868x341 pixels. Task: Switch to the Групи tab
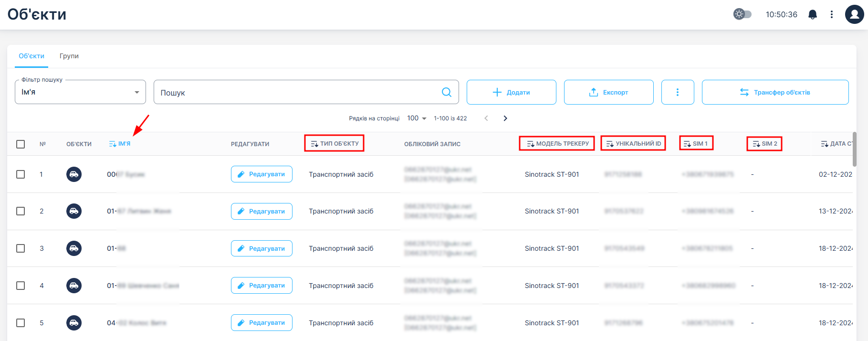click(69, 56)
